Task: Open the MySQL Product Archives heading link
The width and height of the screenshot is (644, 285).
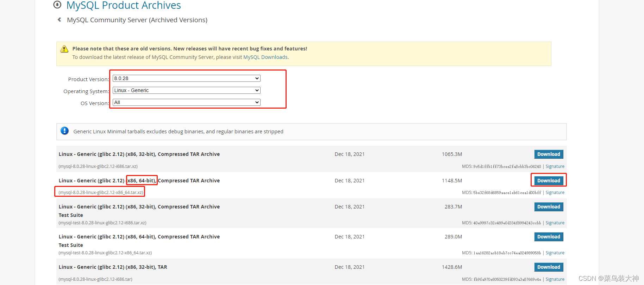Action: pos(124,5)
